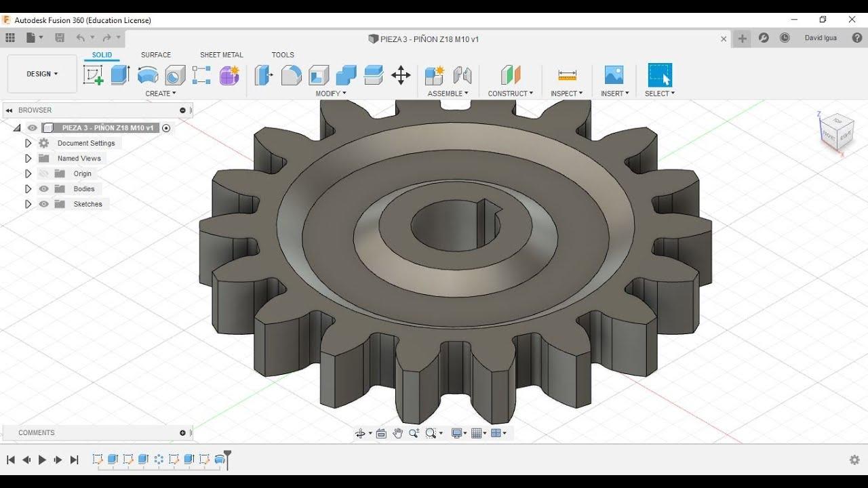Expand the Bodies node
This screenshot has width=868, height=488.
coord(28,189)
